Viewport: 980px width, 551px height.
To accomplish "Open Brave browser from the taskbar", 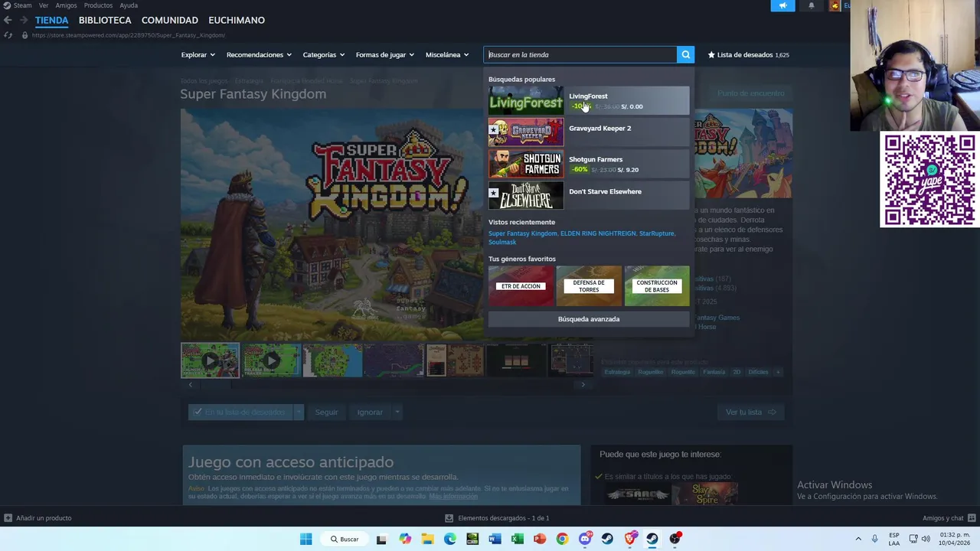I will click(x=630, y=539).
